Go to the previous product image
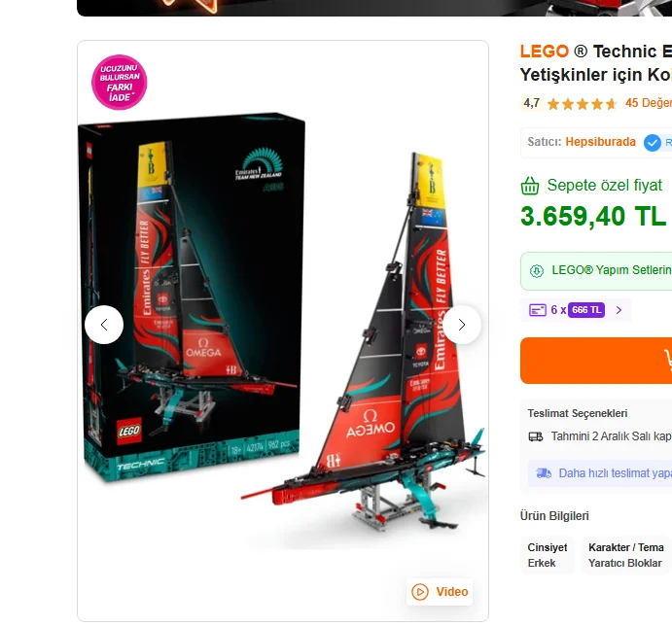Image resolution: width=672 pixels, height=626 pixels. coord(104,325)
